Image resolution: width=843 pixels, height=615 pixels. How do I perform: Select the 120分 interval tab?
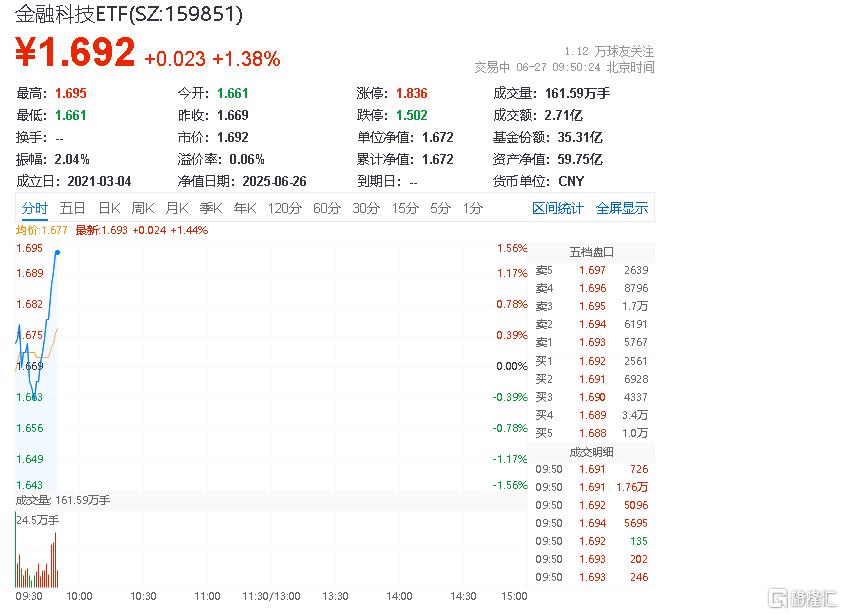click(x=284, y=208)
